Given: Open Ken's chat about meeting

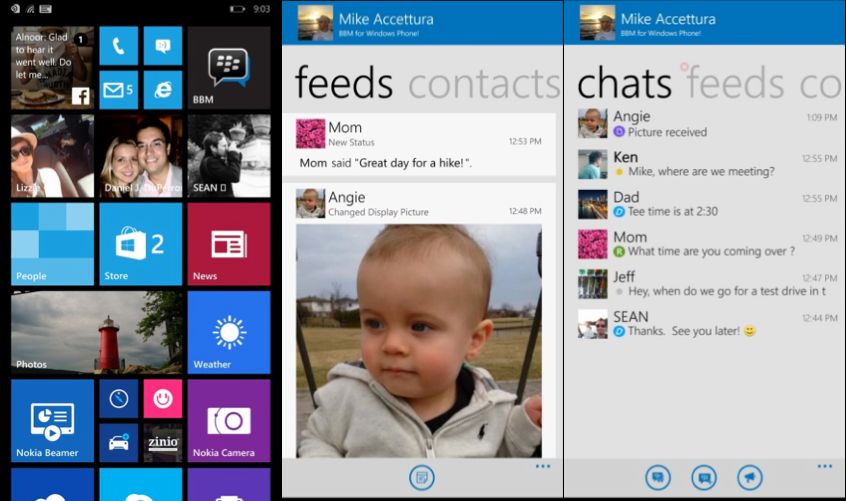Looking at the screenshot, I should tap(707, 163).
